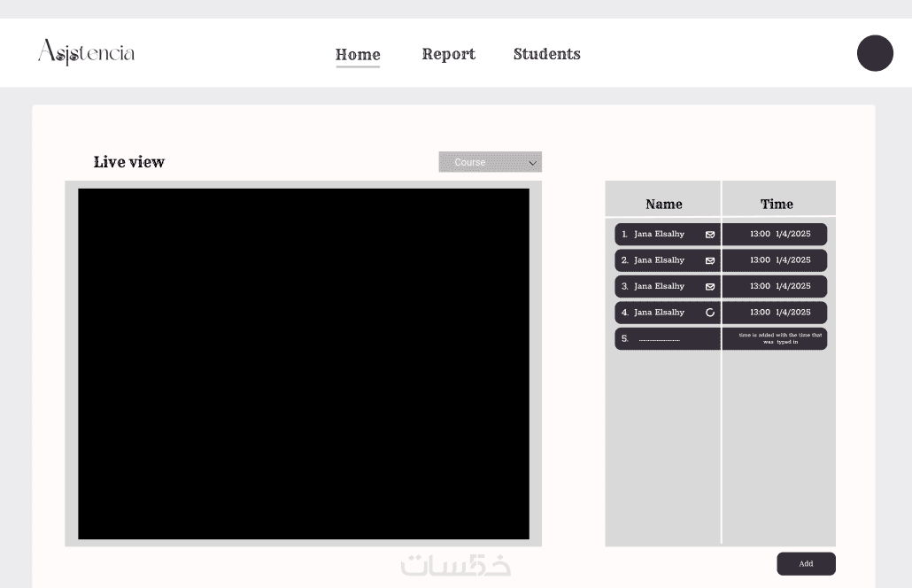The width and height of the screenshot is (912, 588).
Task: Click the Name column header
Action: (x=664, y=205)
